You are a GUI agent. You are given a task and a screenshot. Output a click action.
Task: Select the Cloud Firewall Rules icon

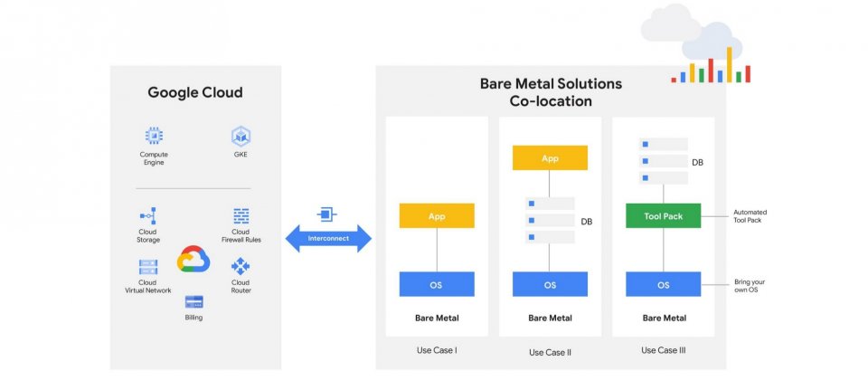pyautogui.click(x=241, y=216)
